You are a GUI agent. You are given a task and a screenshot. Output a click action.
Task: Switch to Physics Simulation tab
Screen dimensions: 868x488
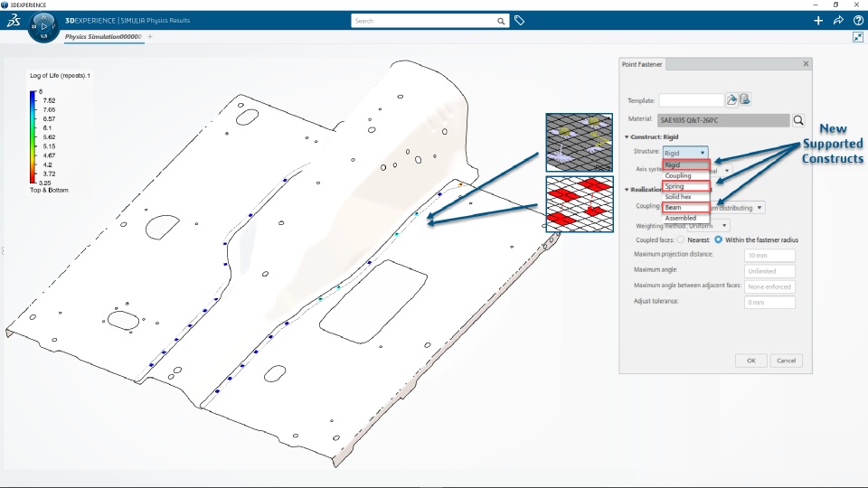pos(103,36)
